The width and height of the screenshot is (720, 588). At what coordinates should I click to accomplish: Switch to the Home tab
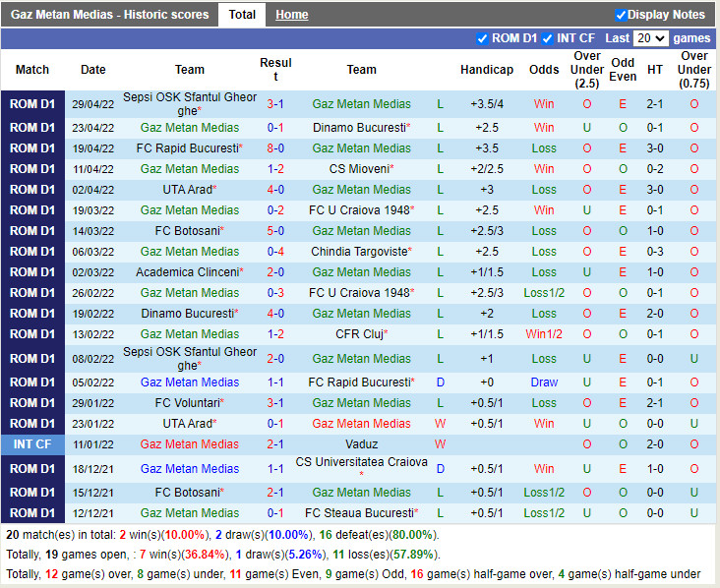click(x=291, y=15)
